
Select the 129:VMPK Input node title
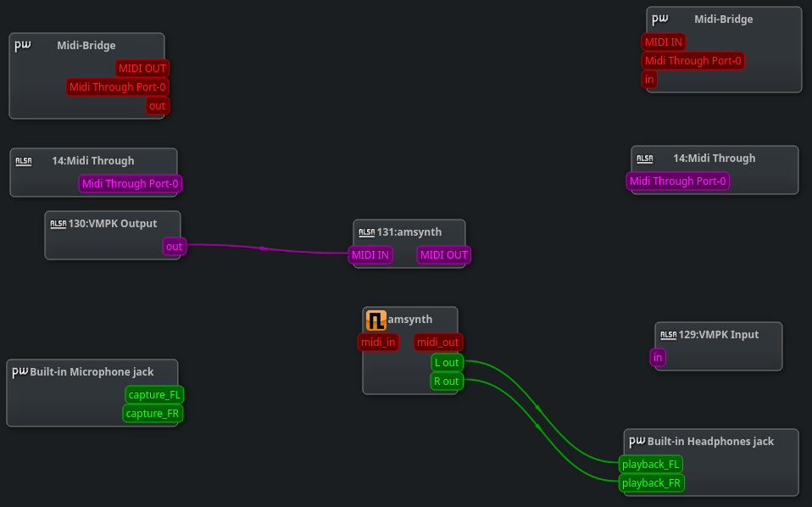coord(718,335)
